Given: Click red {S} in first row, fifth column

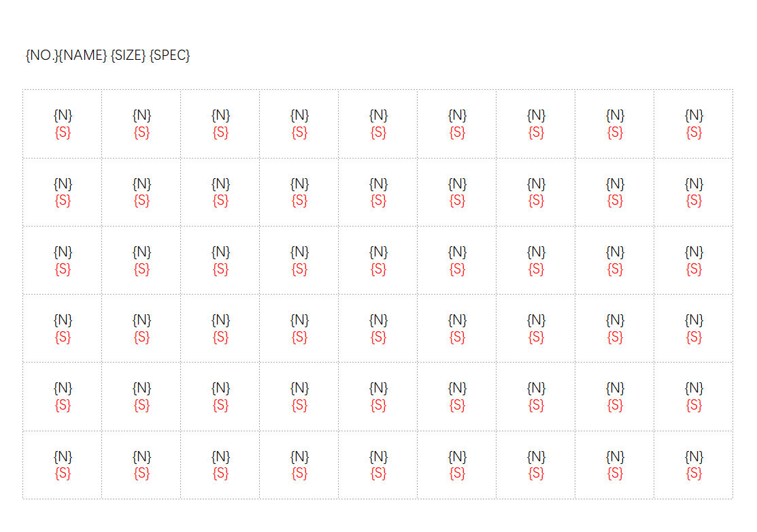Looking at the screenshot, I should click(378, 133).
